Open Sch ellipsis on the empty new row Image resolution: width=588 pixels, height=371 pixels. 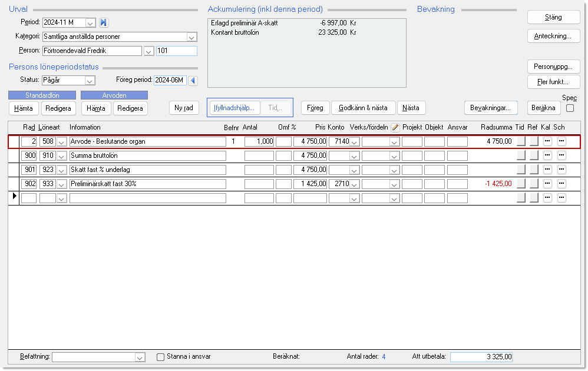point(561,198)
